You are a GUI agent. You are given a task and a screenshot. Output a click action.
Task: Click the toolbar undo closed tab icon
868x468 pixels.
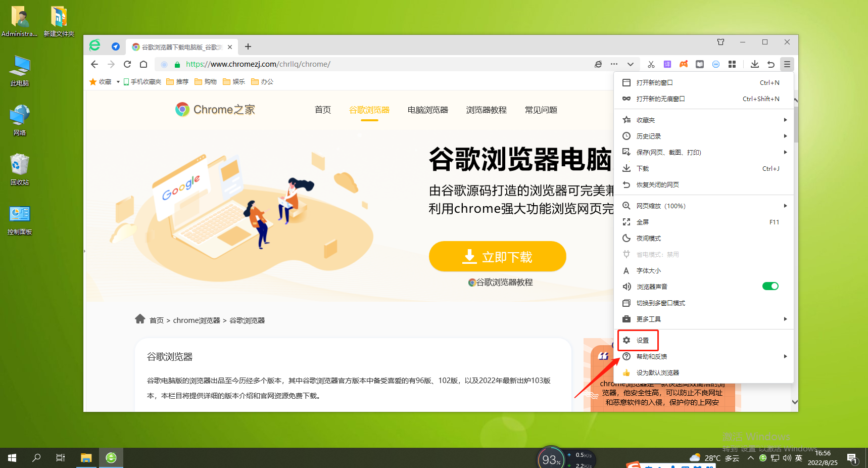click(x=771, y=64)
